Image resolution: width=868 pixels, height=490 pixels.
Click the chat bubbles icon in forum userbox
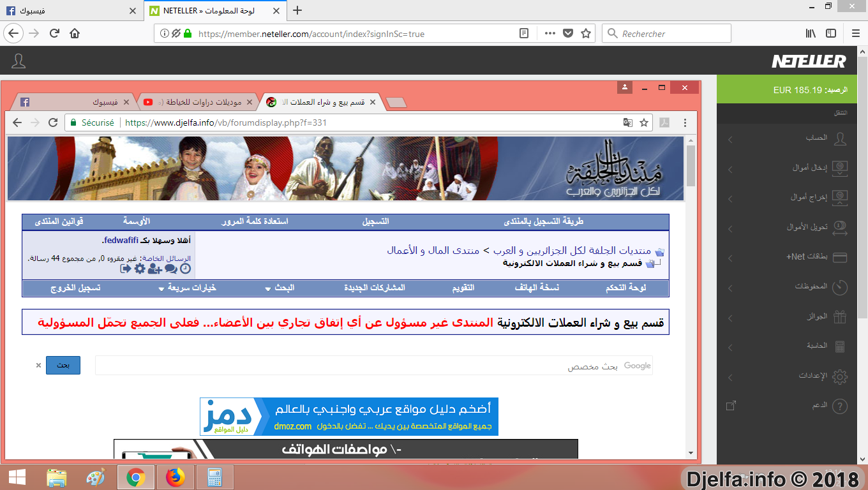[170, 269]
